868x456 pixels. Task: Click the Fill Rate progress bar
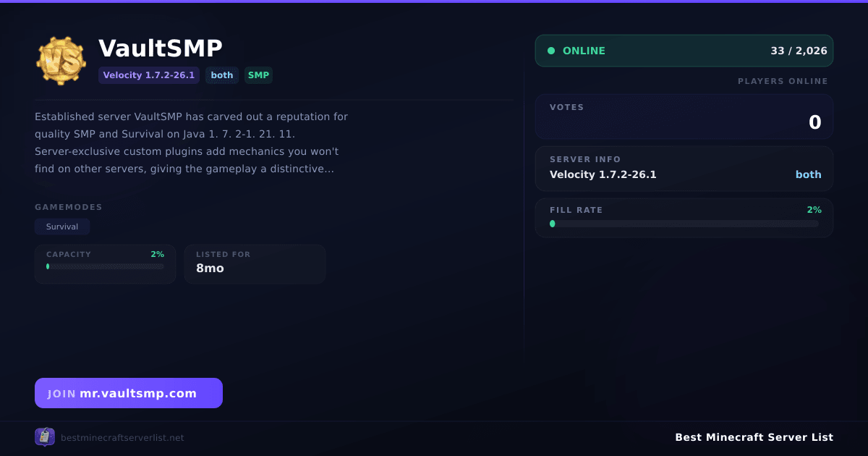pos(684,224)
